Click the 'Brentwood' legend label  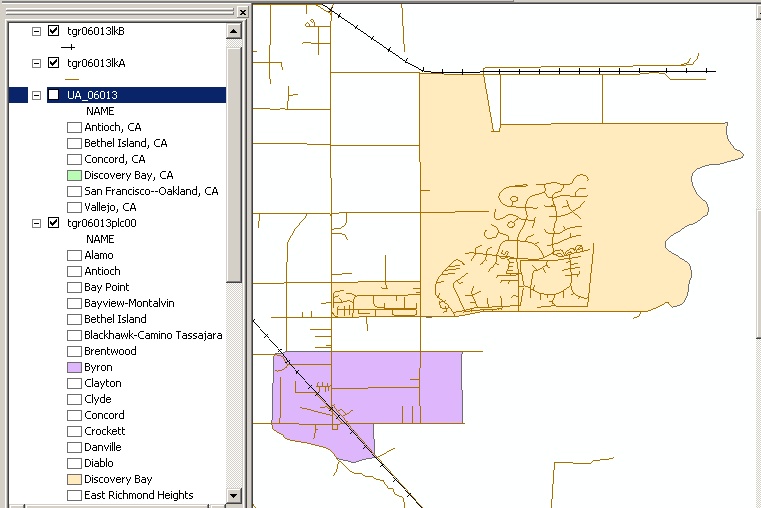(x=110, y=351)
